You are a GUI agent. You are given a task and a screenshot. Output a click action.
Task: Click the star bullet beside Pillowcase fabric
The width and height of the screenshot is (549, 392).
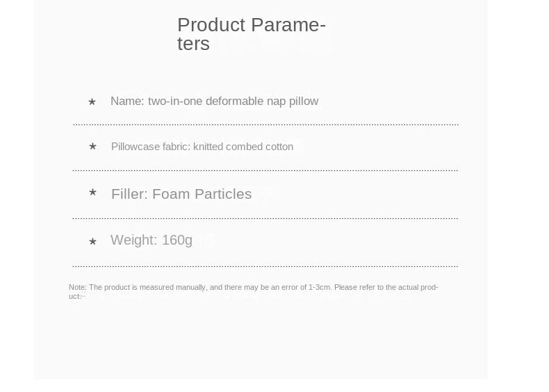[92, 147]
